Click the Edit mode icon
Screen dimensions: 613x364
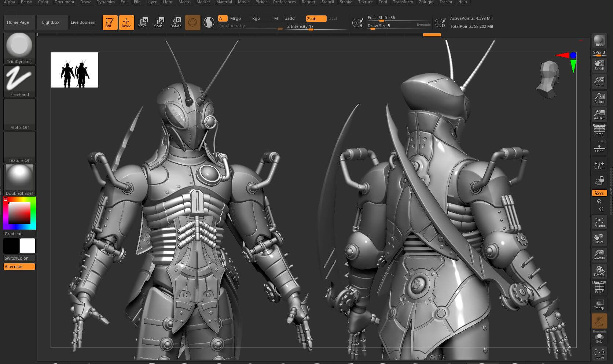[x=110, y=22]
